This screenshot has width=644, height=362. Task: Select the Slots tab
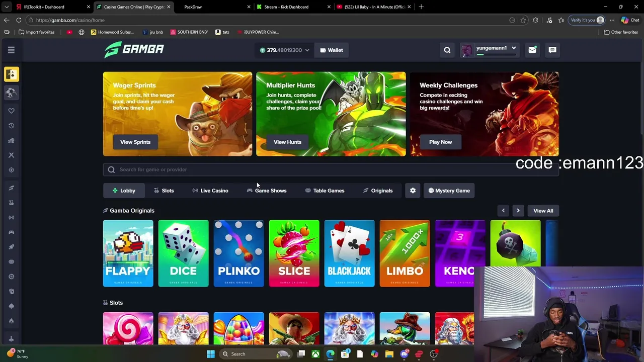tap(164, 191)
